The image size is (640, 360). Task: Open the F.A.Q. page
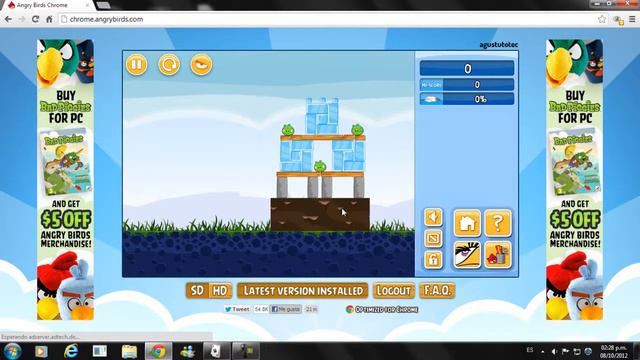[x=437, y=291]
